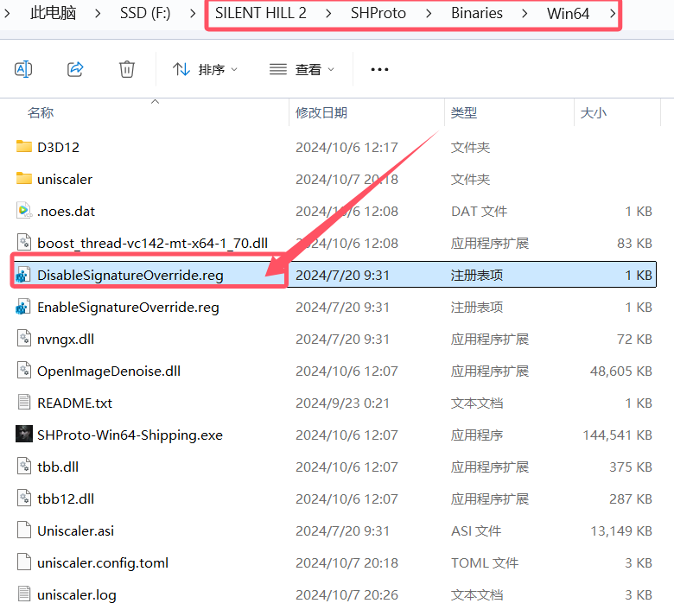Open the See more ellipsis menu

pyautogui.click(x=379, y=69)
